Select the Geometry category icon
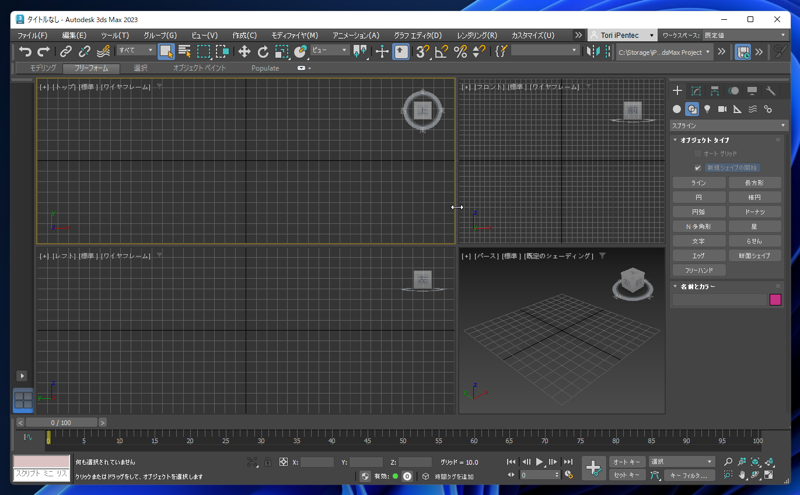 [x=677, y=109]
